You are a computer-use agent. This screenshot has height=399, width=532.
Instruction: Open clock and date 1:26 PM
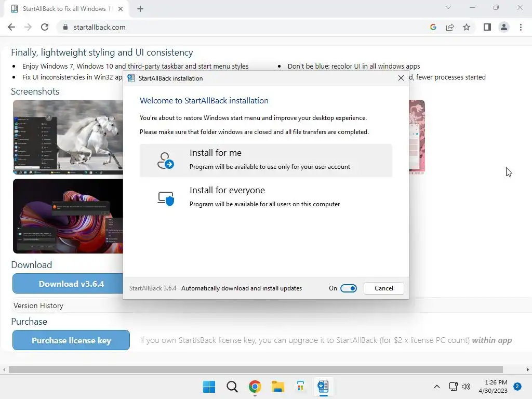[493, 387]
